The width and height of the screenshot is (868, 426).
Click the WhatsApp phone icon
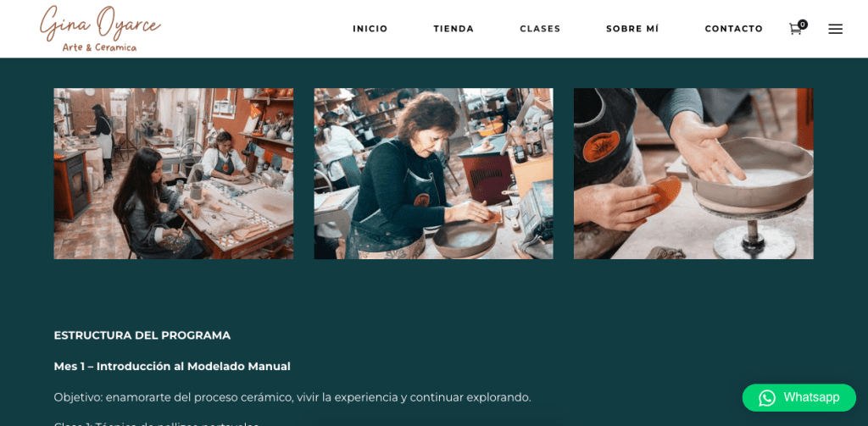click(x=766, y=398)
